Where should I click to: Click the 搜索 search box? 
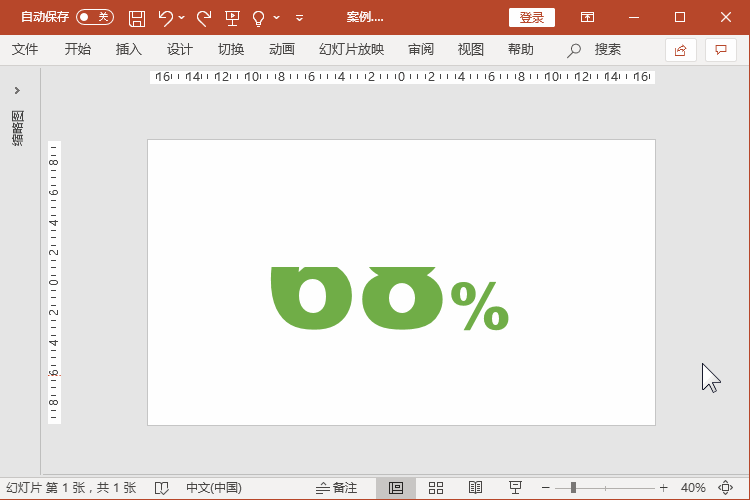(x=607, y=49)
